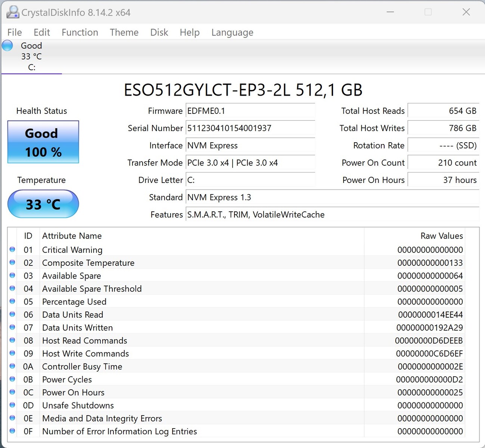The width and height of the screenshot is (485, 448).
Task: Click the blue disk status orb above the Health Status label
Action: [x=7, y=46]
